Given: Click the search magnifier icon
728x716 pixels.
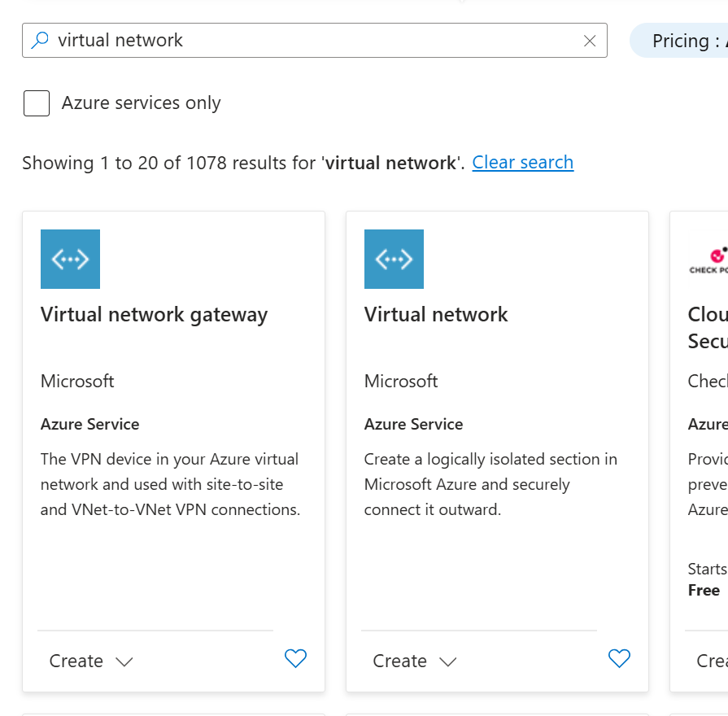Looking at the screenshot, I should pyautogui.click(x=40, y=41).
